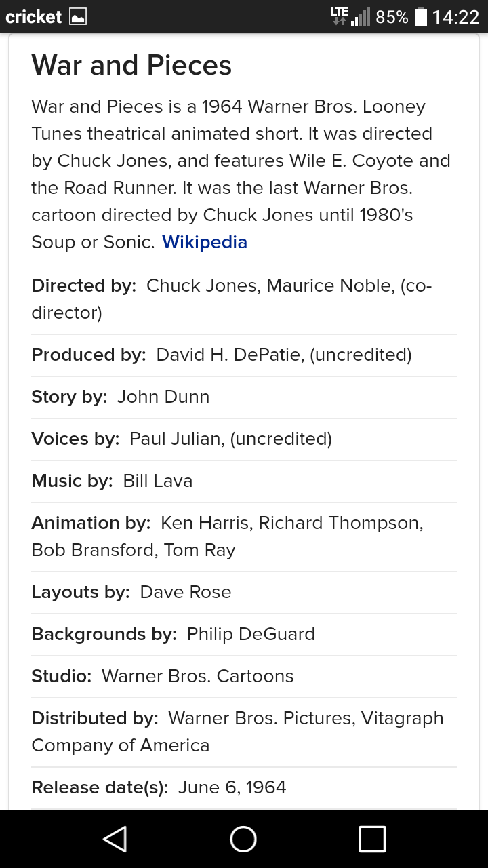Tap the recent apps square icon
The height and width of the screenshot is (868, 488).
pyautogui.click(x=372, y=839)
